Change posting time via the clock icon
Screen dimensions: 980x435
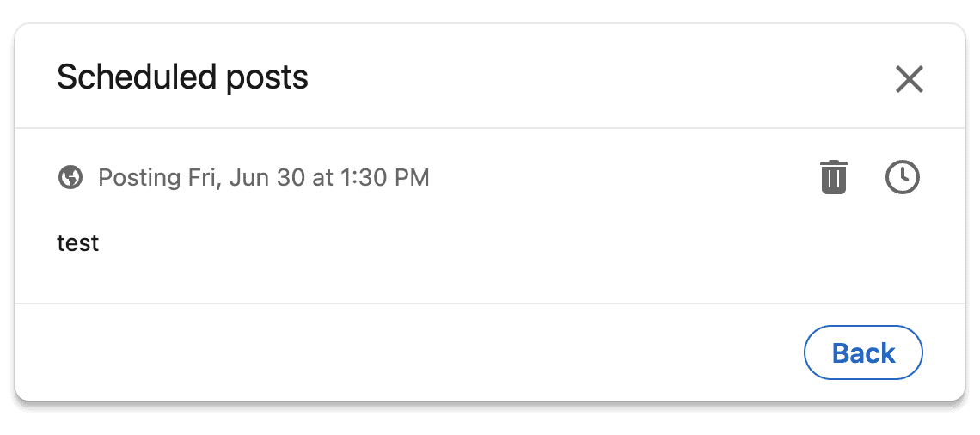[x=902, y=177]
